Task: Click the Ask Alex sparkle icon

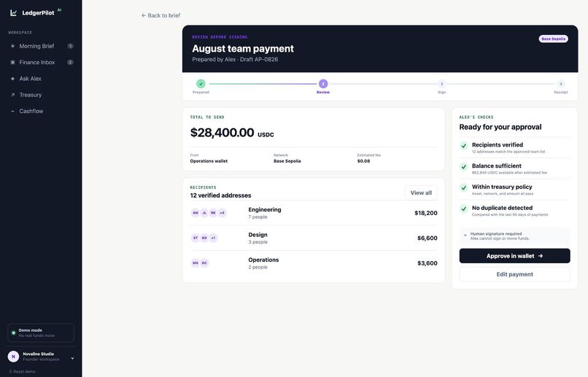Action: [x=12, y=79]
